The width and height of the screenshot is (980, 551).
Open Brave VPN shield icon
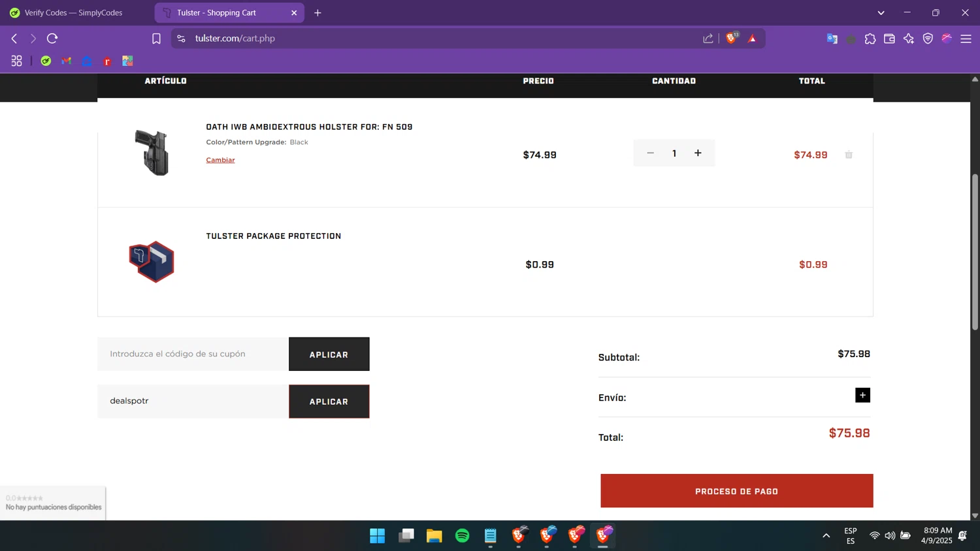coord(928,39)
